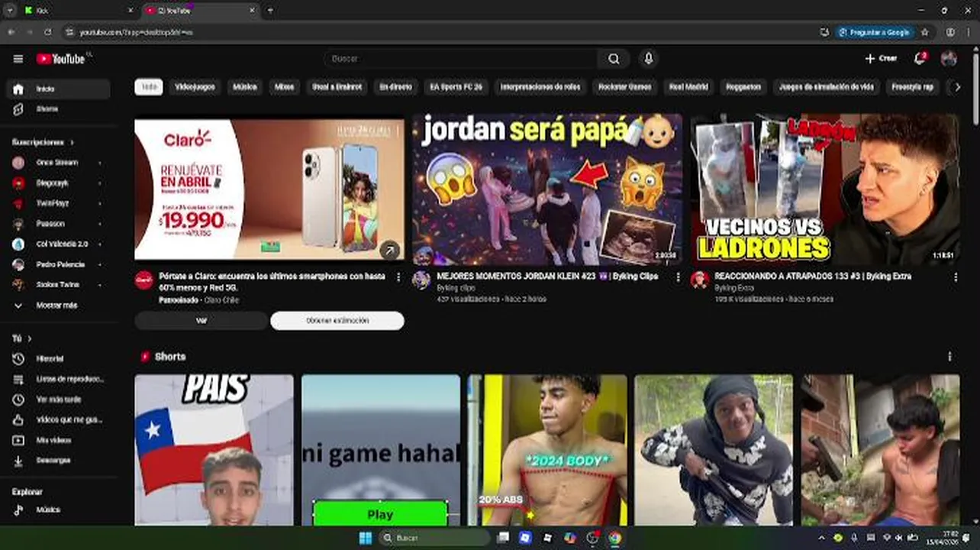Bookmark this page with star
This screenshot has width=980, height=550.
pos(925,32)
